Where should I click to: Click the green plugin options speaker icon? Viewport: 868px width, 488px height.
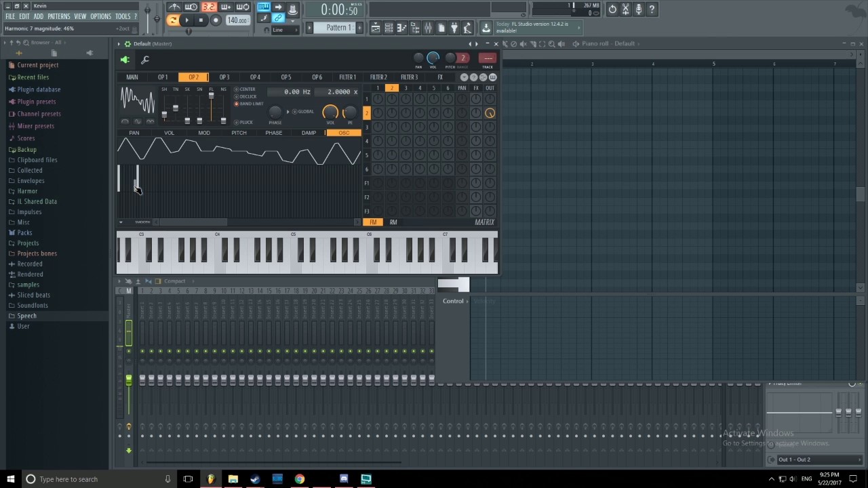[125, 60]
